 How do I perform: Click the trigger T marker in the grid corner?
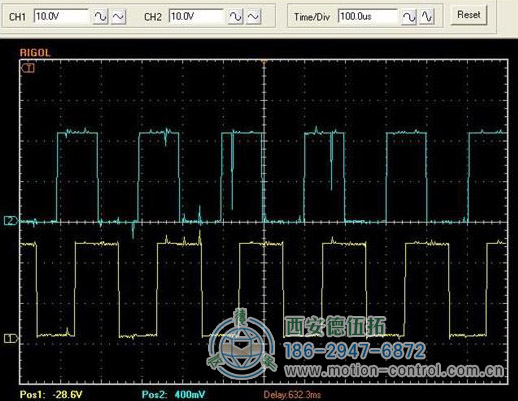tap(28, 68)
